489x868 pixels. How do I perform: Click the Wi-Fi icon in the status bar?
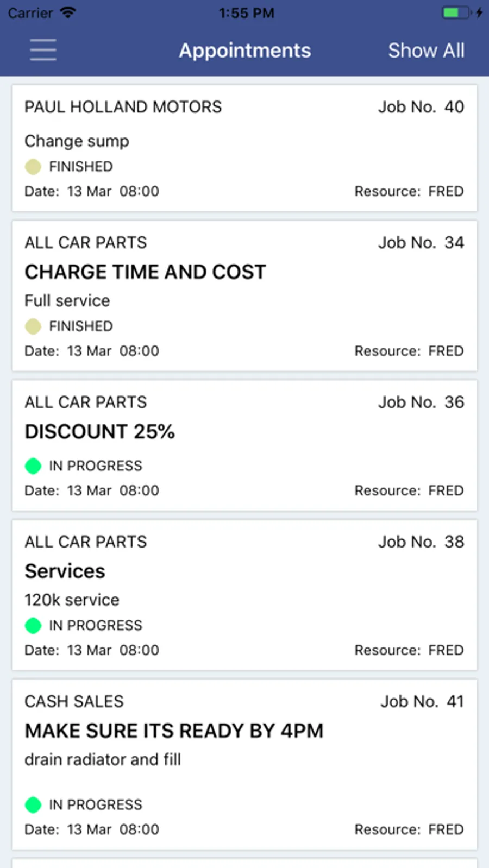(x=68, y=12)
